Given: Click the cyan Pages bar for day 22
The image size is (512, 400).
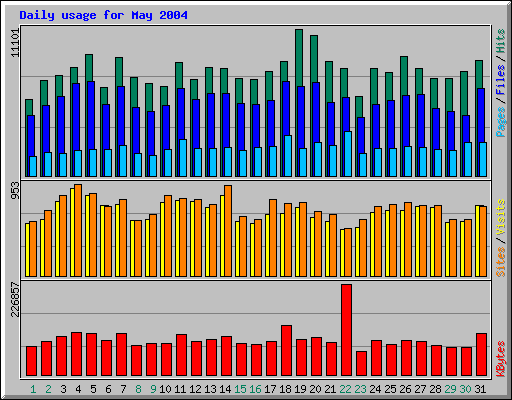Looking at the screenshot, I should click(348, 154).
